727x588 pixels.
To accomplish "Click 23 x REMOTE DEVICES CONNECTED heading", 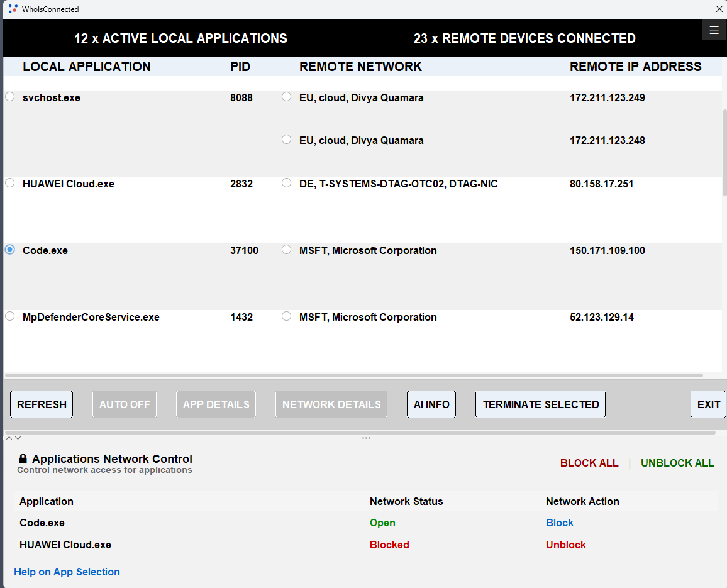I will pos(524,38).
